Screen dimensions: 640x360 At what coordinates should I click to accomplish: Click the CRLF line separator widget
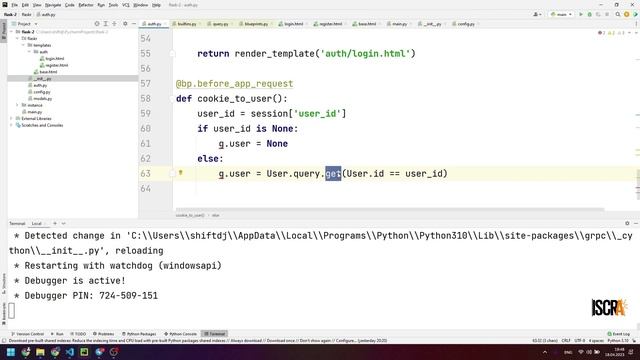tap(566, 340)
